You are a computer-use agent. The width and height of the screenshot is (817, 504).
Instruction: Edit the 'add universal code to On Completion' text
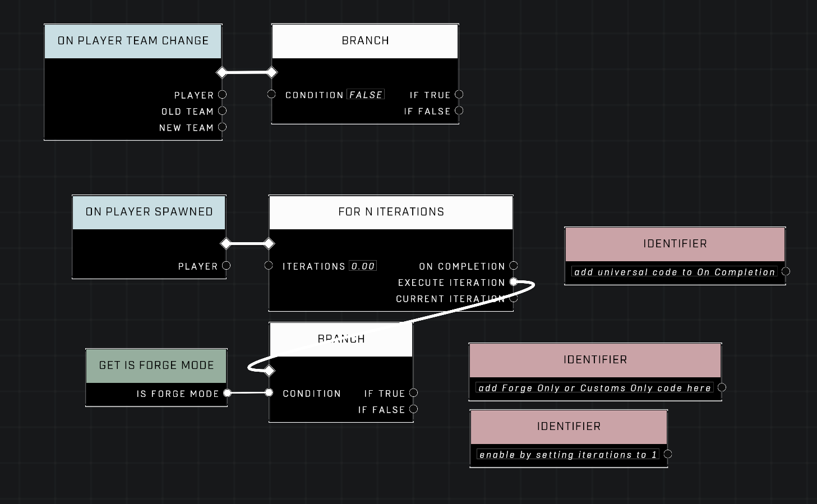pos(674,272)
